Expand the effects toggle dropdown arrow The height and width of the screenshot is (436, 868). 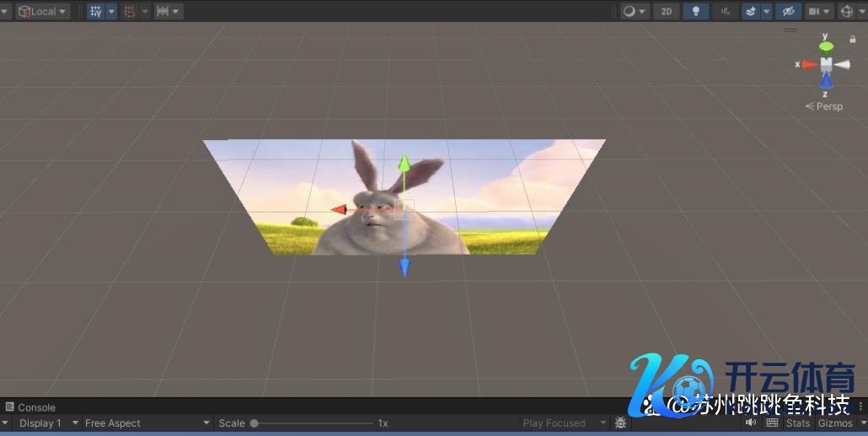click(766, 12)
